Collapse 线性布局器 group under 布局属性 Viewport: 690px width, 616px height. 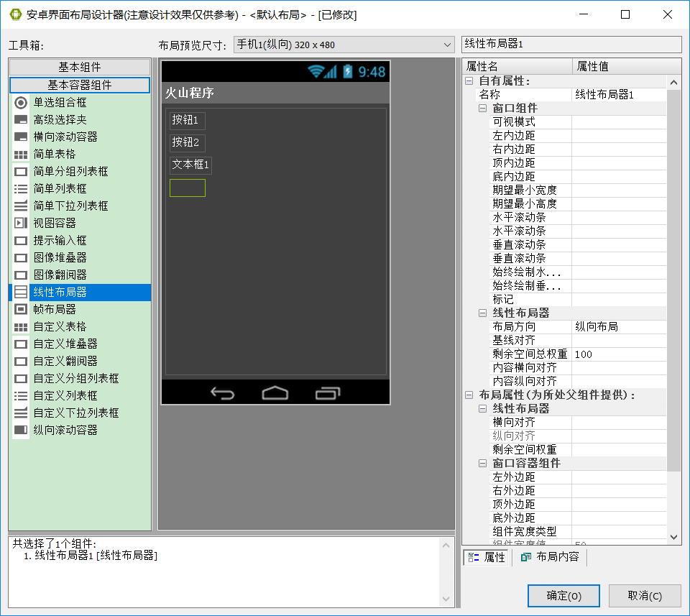point(483,409)
